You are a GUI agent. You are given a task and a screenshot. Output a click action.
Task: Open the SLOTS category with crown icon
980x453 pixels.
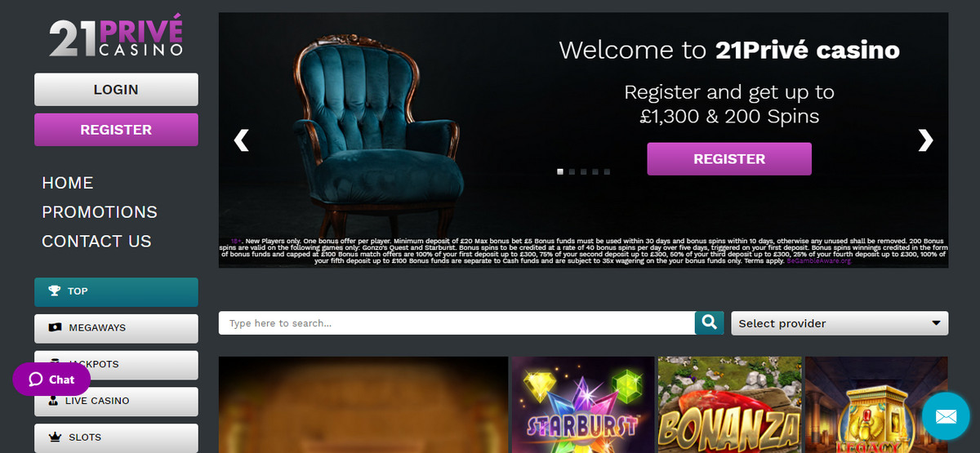tap(116, 438)
